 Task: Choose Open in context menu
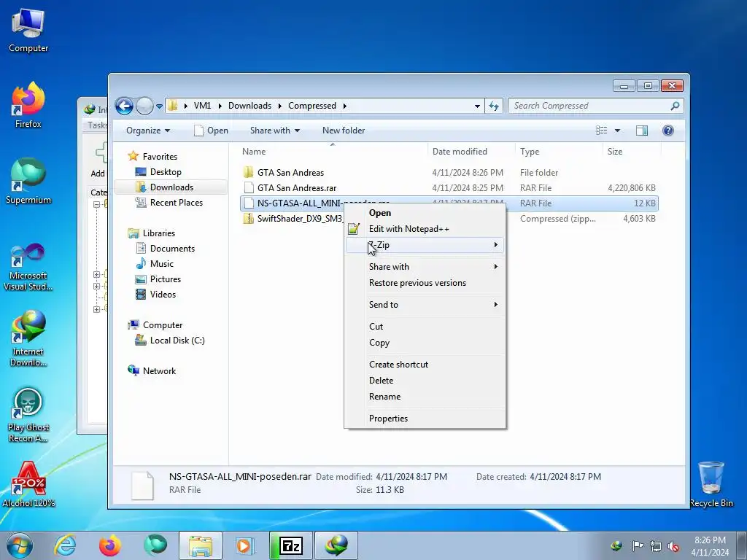(379, 213)
